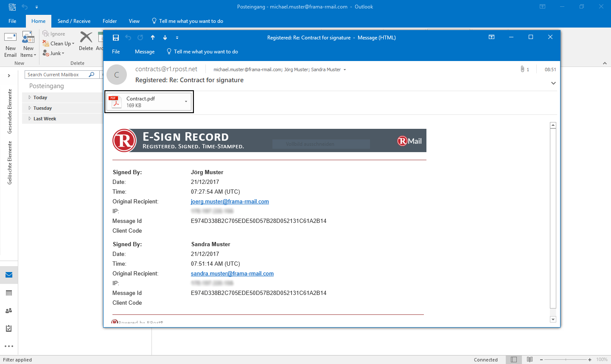Click main window Tell me search box
Image resolution: width=611 pixels, height=364 pixels.
(188, 21)
